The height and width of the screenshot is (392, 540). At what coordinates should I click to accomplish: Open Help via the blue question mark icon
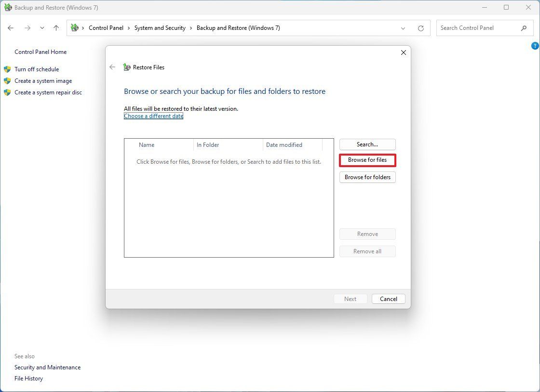pos(535,45)
